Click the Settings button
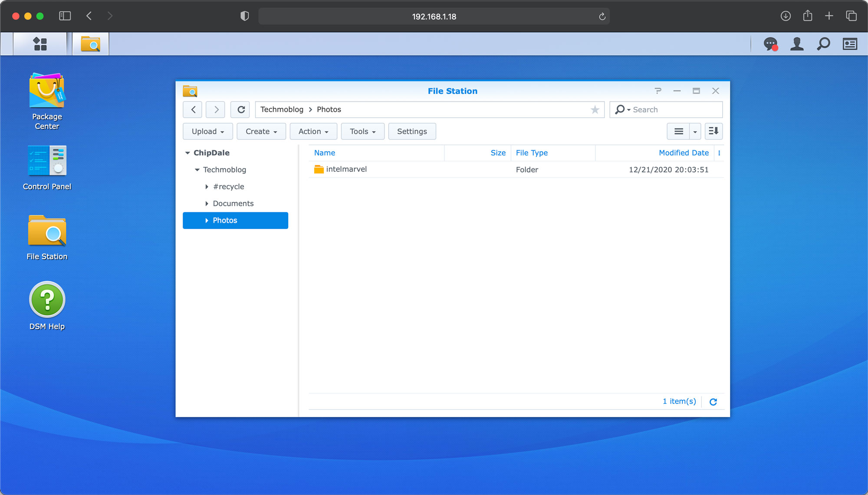The width and height of the screenshot is (868, 495). point(412,131)
